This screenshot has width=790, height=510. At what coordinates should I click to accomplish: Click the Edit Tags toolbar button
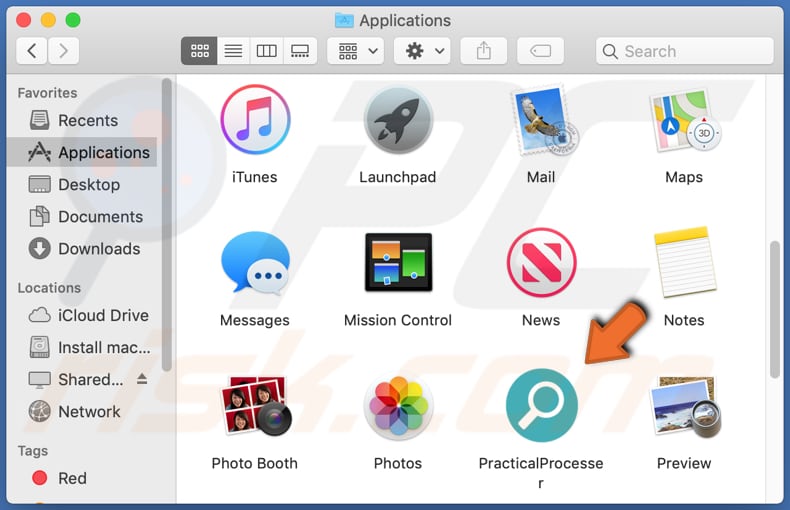(x=540, y=51)
